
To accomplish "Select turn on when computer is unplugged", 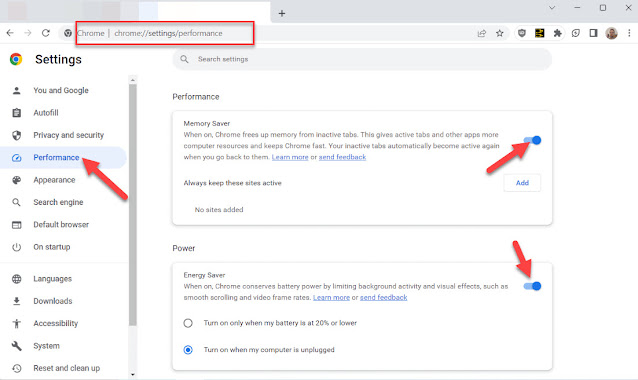I will [188, 350].
